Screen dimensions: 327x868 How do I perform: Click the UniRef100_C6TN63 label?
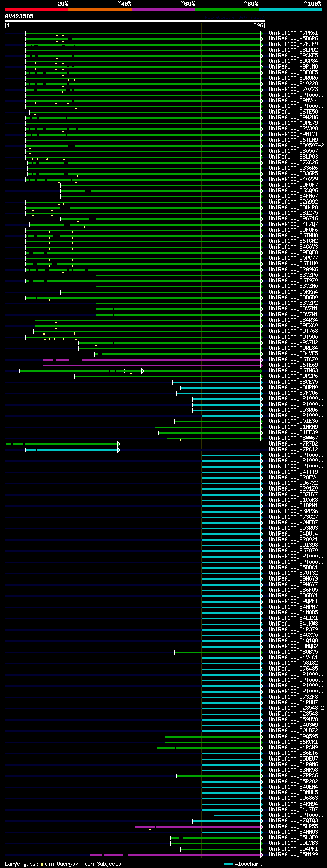293,371
